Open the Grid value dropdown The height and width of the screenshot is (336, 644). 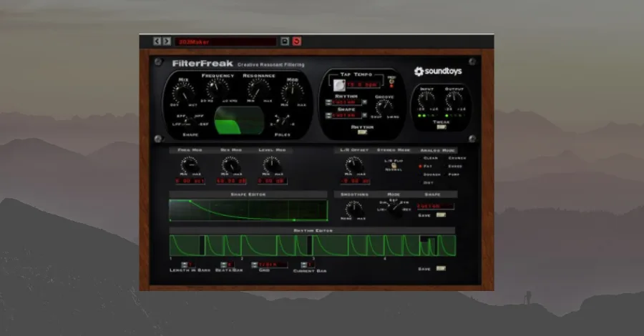273,265
